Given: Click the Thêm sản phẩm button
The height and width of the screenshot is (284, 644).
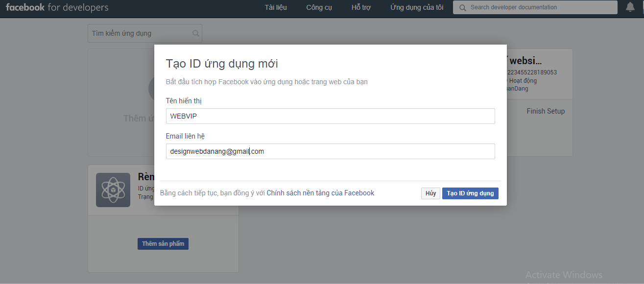Looking at the screenshot, I should click(163, 244).
